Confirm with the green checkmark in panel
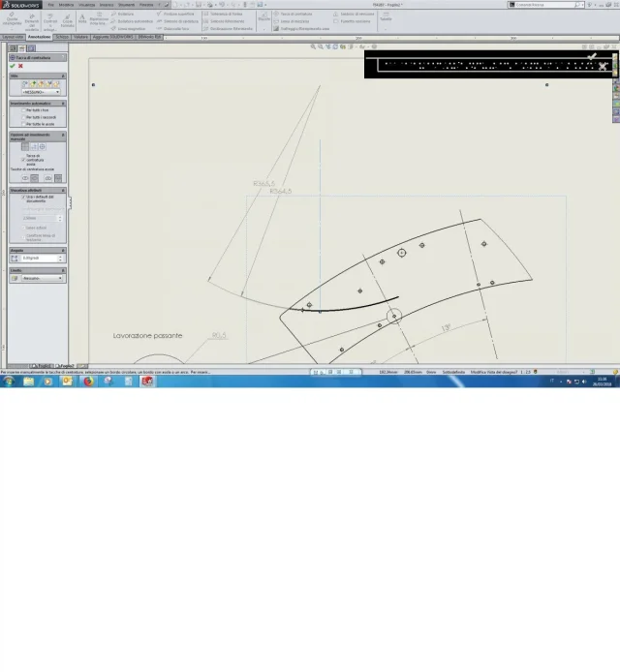 [x=13, y=66]
